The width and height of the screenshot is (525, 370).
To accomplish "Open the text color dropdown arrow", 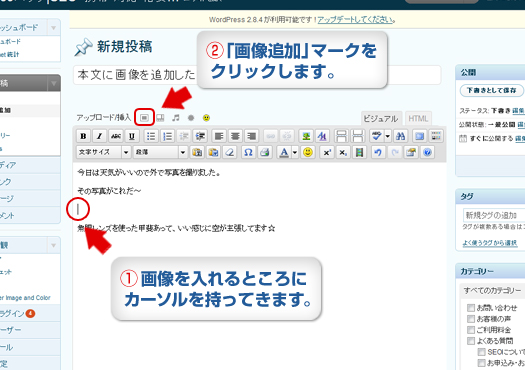I will [x=295, y=152].
